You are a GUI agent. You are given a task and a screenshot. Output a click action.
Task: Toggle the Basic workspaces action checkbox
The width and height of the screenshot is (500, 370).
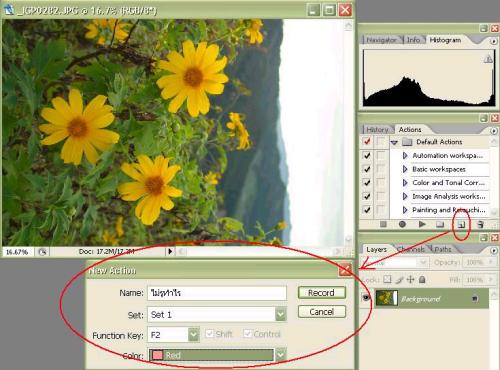367,169
